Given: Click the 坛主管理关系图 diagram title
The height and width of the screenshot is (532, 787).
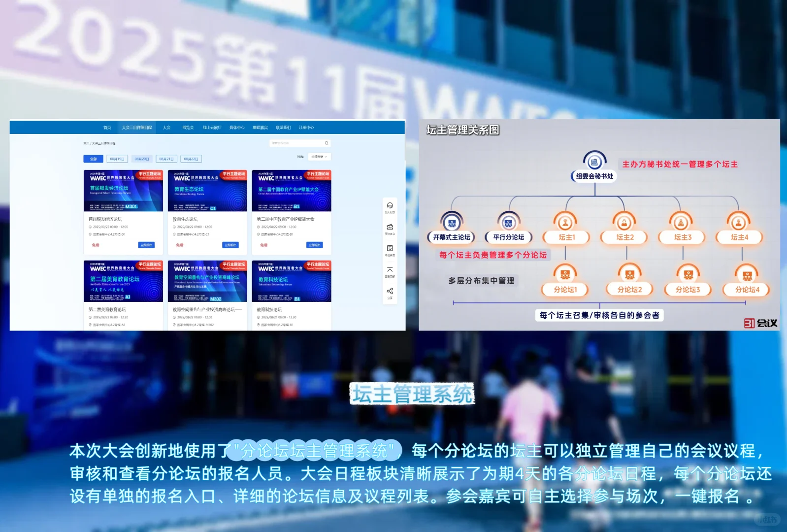Looking at the screenshot, I should (462, 130).
